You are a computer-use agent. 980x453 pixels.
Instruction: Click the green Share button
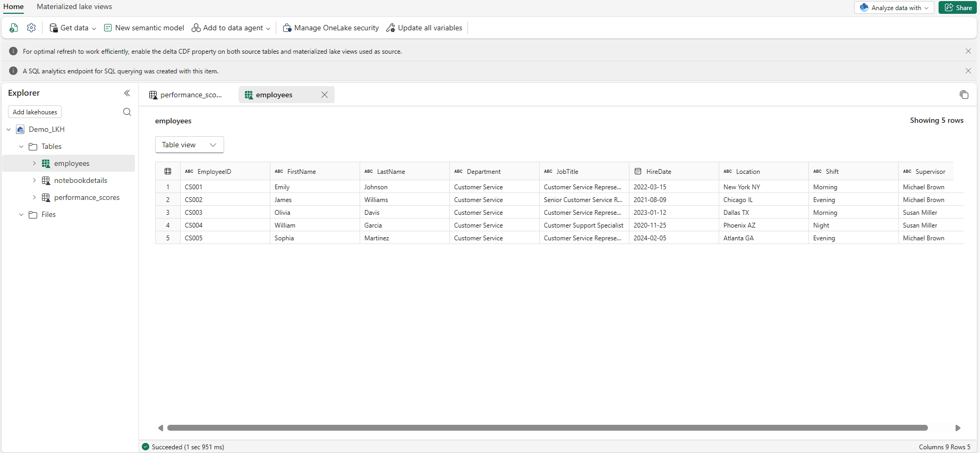click(958, 7)
